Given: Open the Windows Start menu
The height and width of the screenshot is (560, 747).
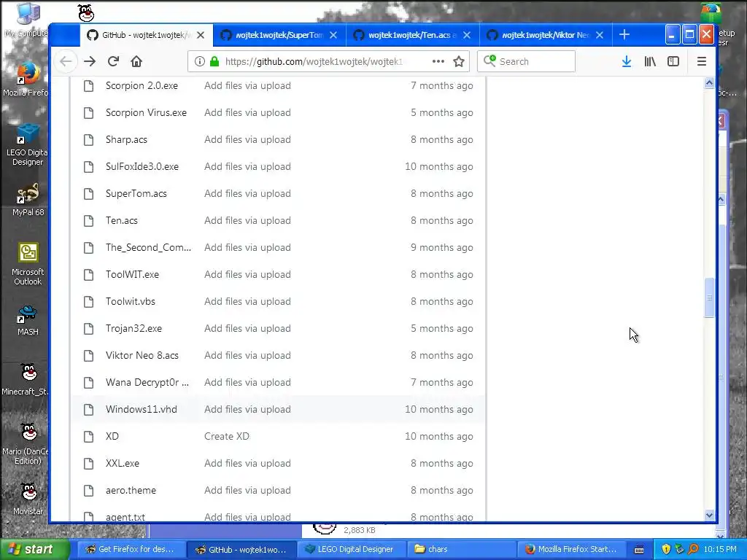Looking at the screenshot, I should 34,549.
